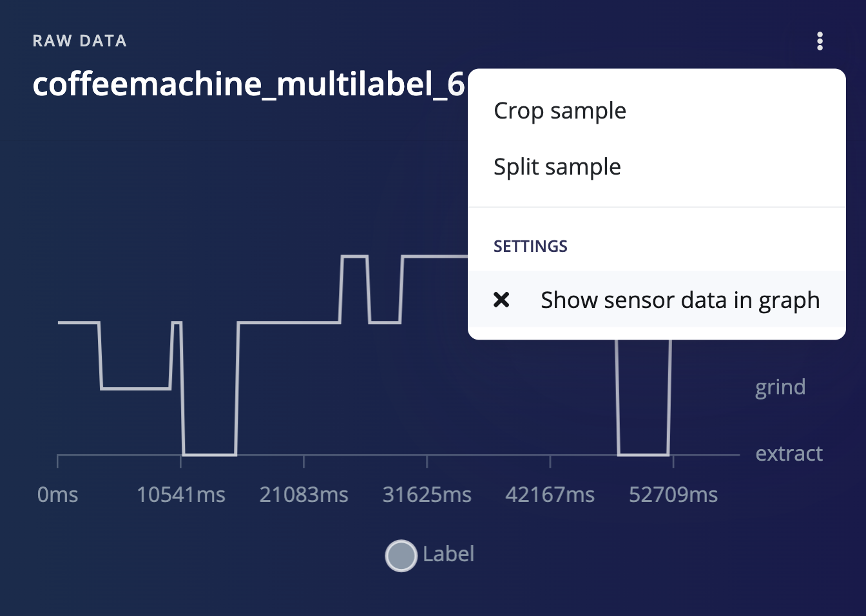Image resolution: width=866 pixels, height=616 pixels.
Task: Toggle Show sensor data in graph
Action: point(657,300)
